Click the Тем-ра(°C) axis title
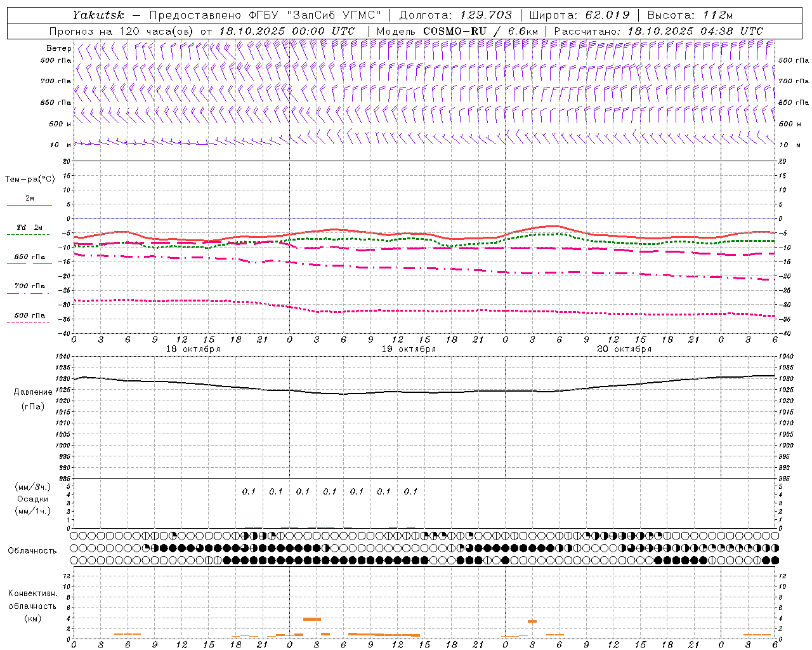The height and width of the screenshot is (650, 812). (30, 179)
